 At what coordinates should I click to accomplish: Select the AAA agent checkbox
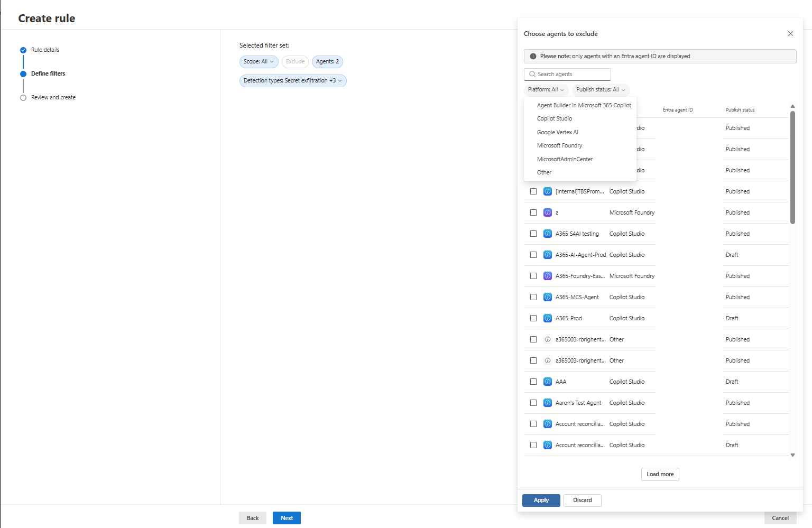point(533,382)
